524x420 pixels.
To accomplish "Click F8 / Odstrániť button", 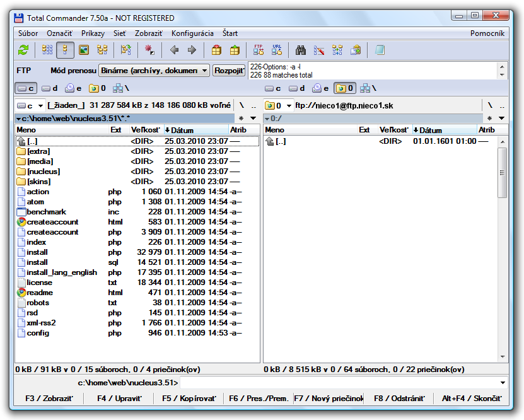I will (399, 399).
